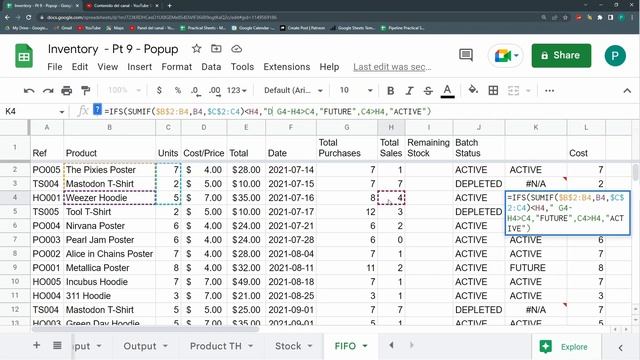640x360 pixels.
Task: Switch to the Product TH tab
Action: [216, 346]
